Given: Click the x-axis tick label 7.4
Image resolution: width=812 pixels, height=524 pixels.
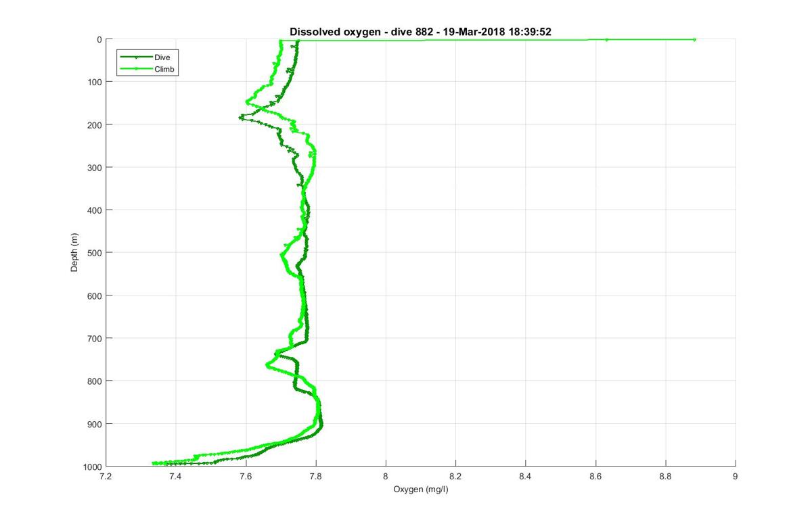Looking at the screenshot, I should coord(175,477).
